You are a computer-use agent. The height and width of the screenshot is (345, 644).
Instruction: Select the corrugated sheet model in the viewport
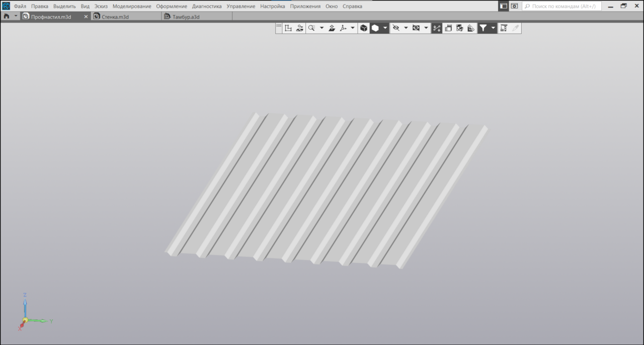(x=327, y=191)
